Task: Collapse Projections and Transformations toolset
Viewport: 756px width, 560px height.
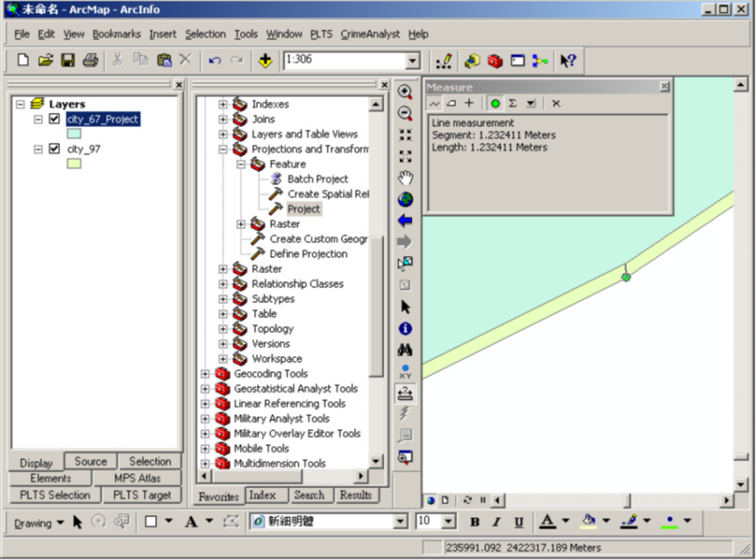Action: 222,149
